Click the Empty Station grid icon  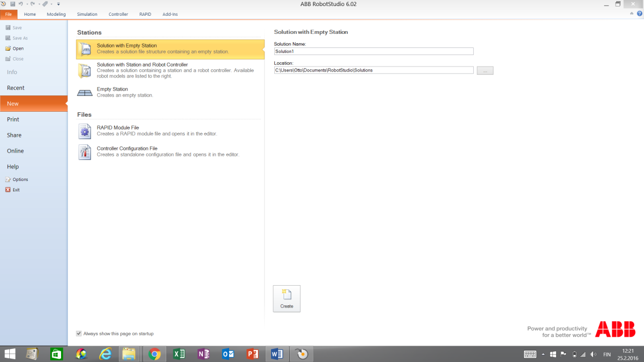(85, 93)
